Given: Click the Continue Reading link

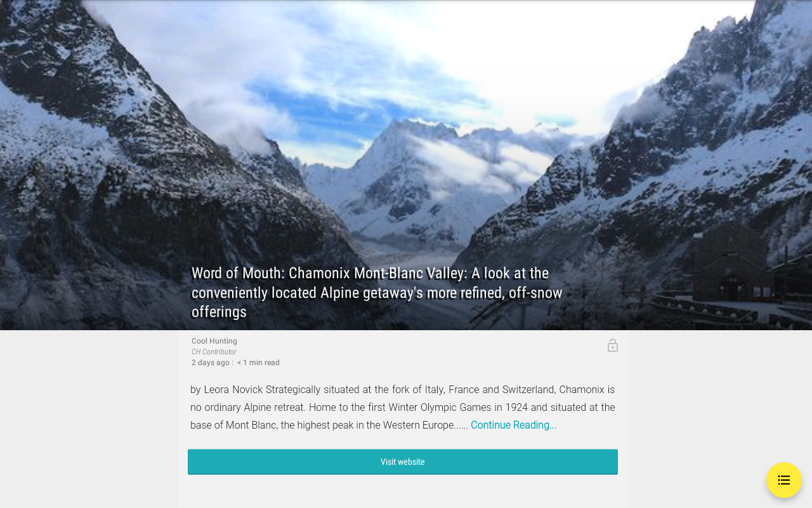Looking at the screenshot, I should (x=513, y=425).
